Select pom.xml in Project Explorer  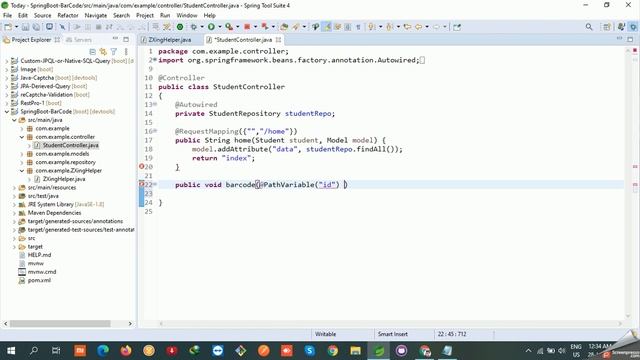coord(39,280)
